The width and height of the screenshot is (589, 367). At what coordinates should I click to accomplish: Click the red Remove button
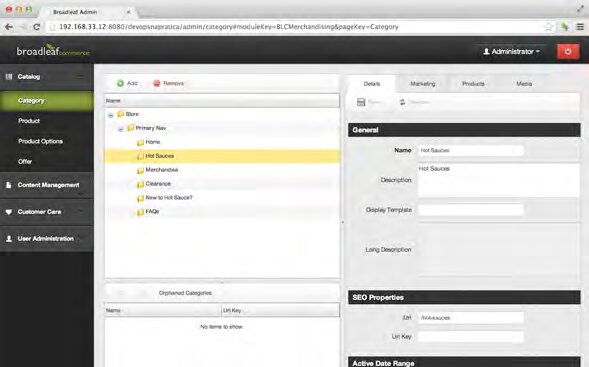[x=168, y=83]
